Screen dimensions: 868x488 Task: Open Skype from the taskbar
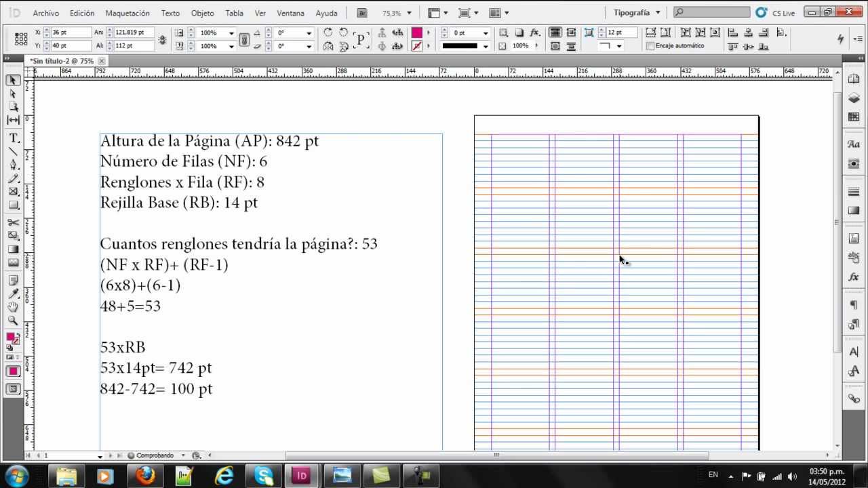tap(262, 476)
